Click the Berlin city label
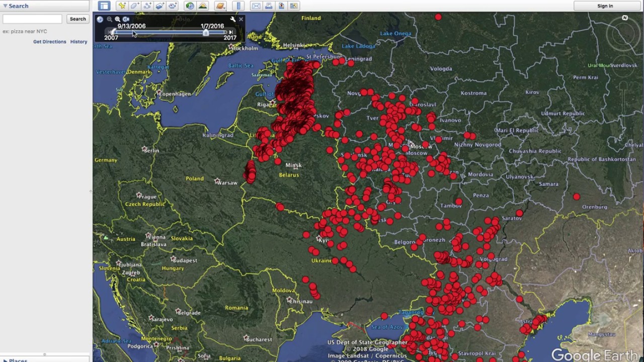 pos(151,150)
